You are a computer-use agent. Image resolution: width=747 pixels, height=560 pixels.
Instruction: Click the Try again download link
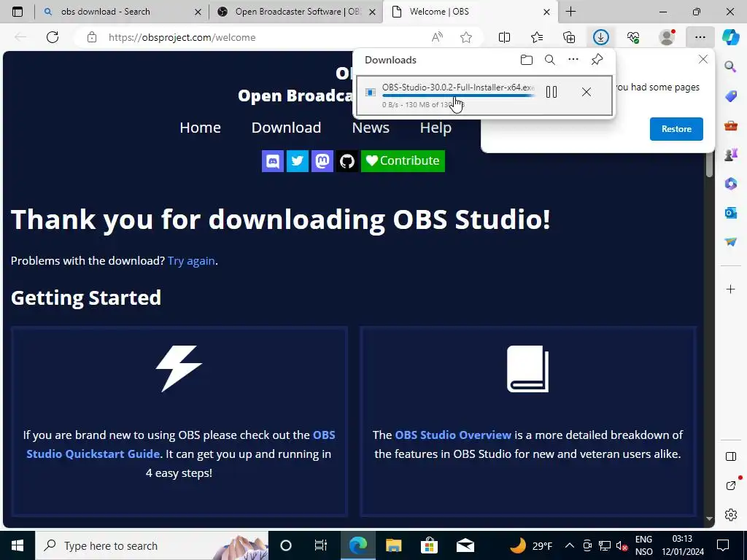pos(191,261)
